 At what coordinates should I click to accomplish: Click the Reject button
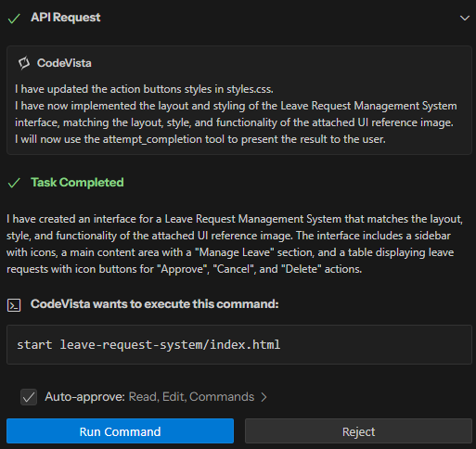pos(358,431)
